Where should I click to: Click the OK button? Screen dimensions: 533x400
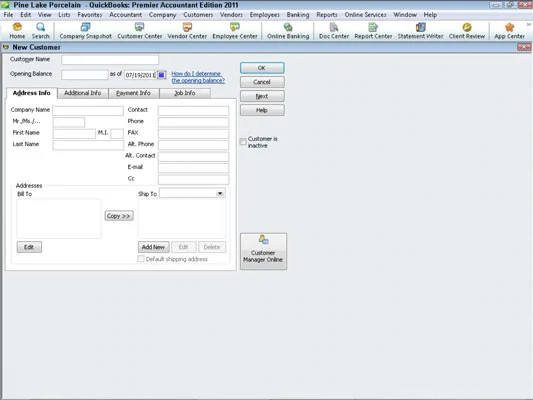click(x=262, y=68)
